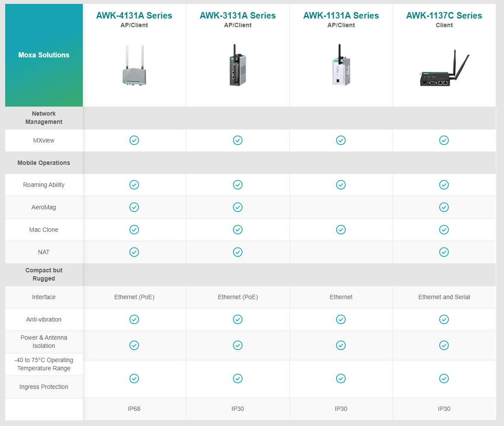Click the MXview checkmark for AWK-4131A

point(134,141)
